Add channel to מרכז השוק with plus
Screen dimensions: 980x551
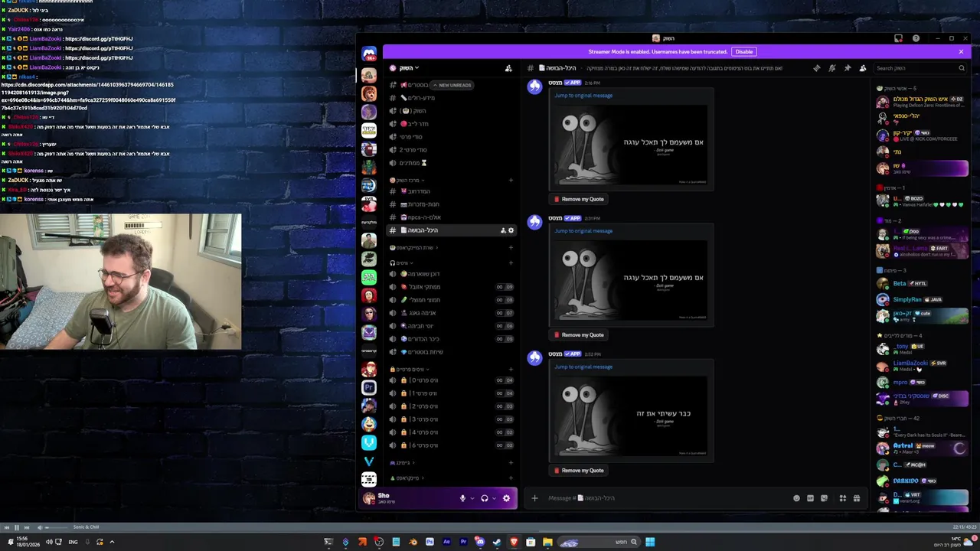pyautogui.click(x=511, y=181)
